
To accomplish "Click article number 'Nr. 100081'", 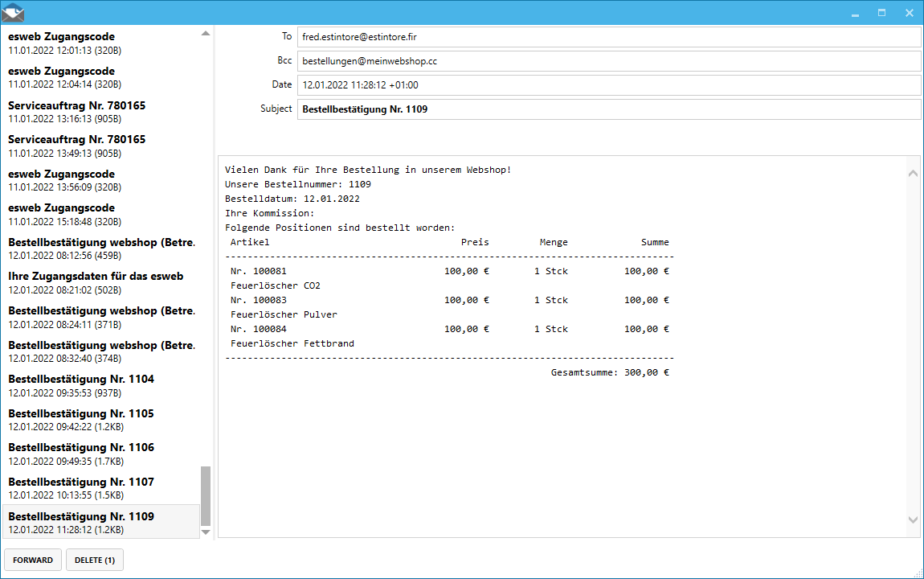I will point(259,271).
